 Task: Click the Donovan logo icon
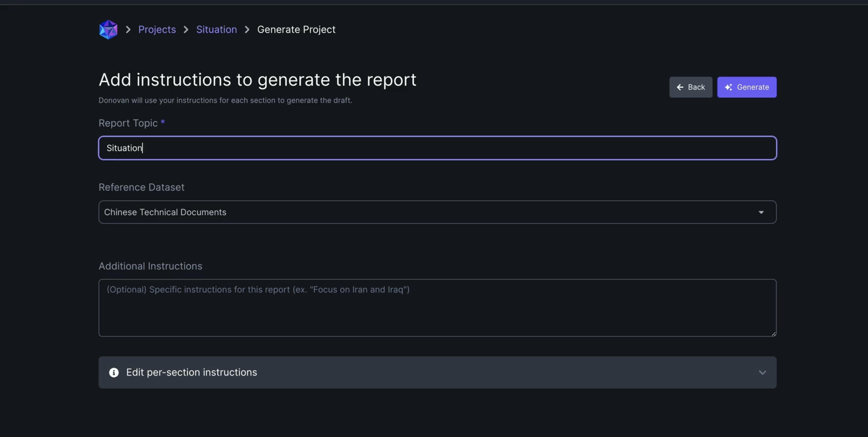(108, 30)
